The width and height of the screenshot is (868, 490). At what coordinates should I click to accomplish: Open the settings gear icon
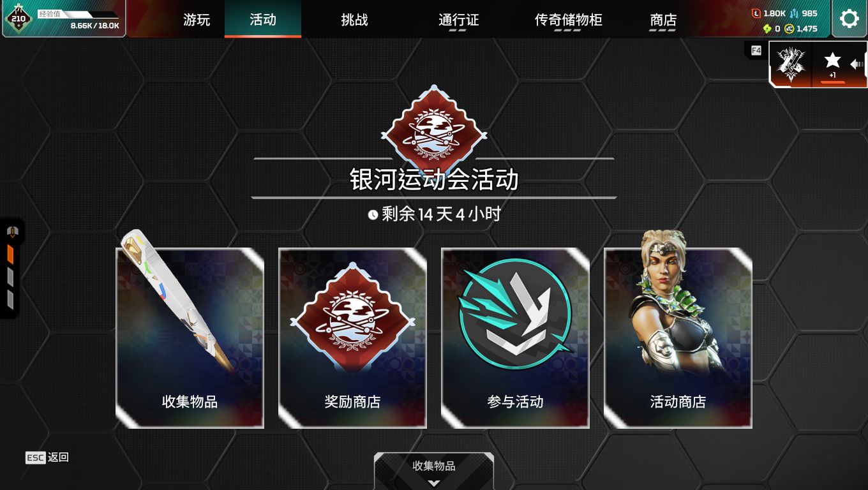(x=849, y=19)
